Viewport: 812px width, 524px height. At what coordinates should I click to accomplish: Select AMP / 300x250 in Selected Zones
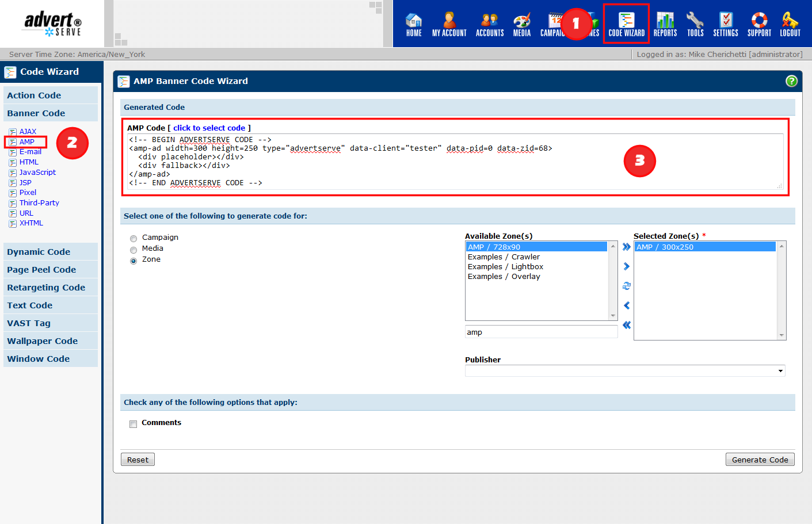[x=705, y=247]
